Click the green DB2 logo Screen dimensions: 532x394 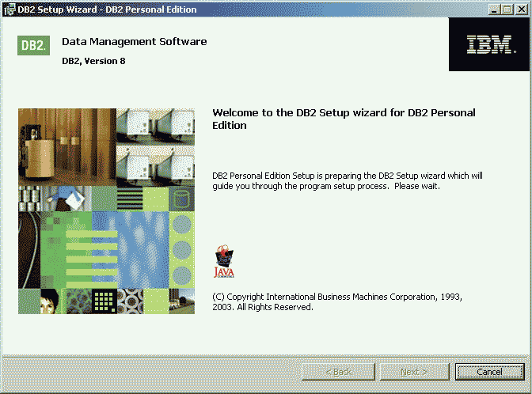[32, 46]
